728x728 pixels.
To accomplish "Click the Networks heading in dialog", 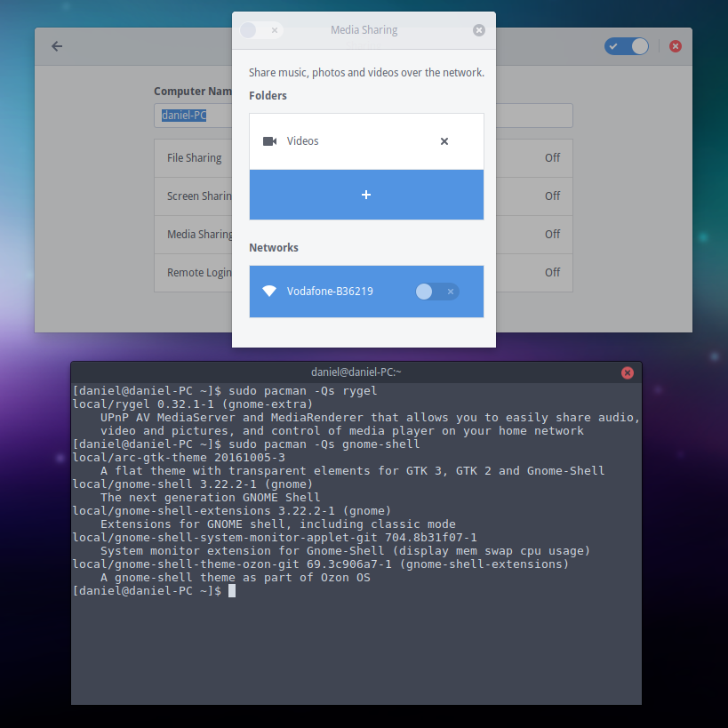I will coord(274,247).
